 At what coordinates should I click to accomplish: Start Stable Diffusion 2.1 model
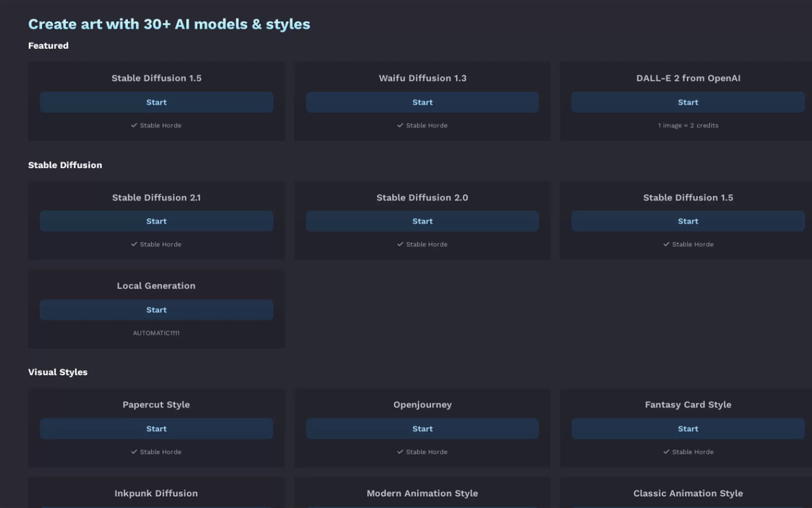point(156,221)
